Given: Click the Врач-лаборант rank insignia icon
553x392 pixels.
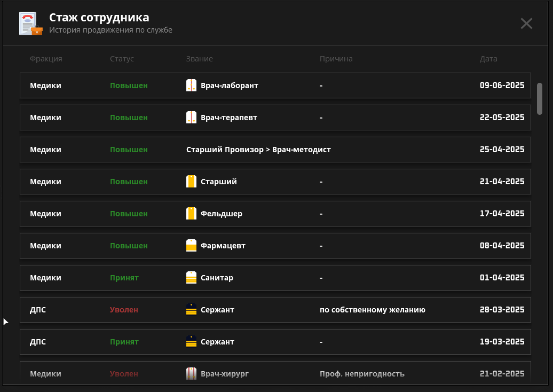Looking at the screenshot, I should tap(191, 85).
